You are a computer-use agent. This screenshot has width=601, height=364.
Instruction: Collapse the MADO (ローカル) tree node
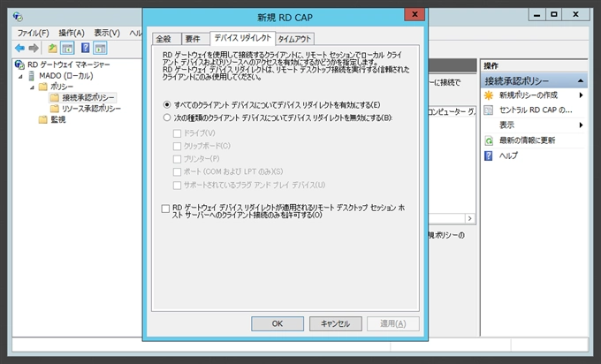point(20,77)
